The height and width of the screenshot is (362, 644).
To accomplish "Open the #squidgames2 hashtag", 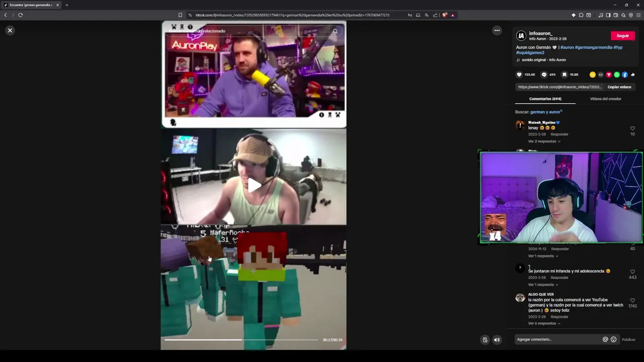I will click(x=530, y=52).
